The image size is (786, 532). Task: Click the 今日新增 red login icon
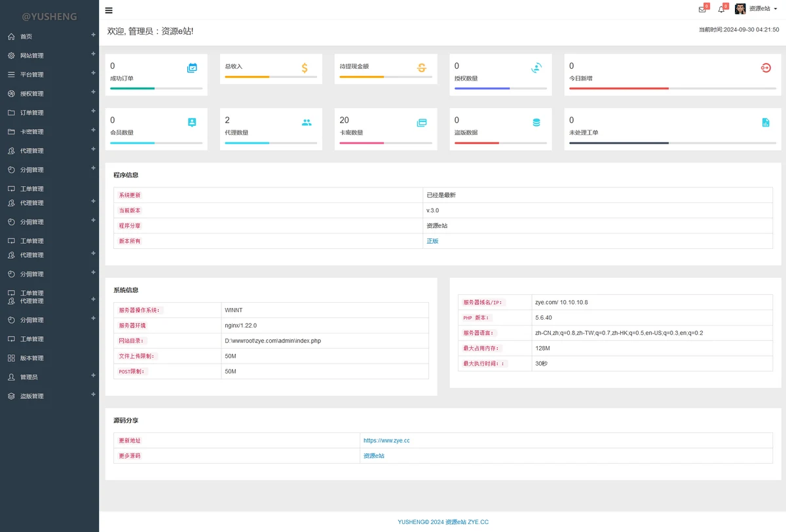(766, 67)
